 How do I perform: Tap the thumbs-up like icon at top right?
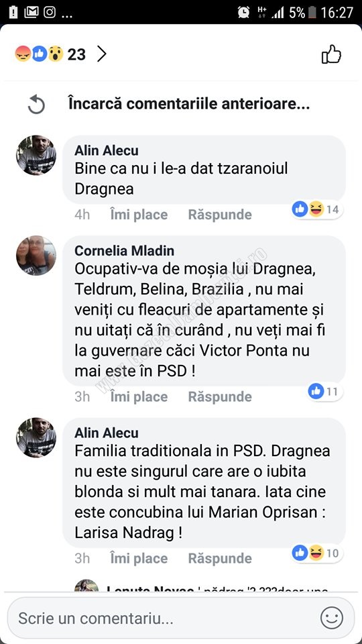pos(331,54)
